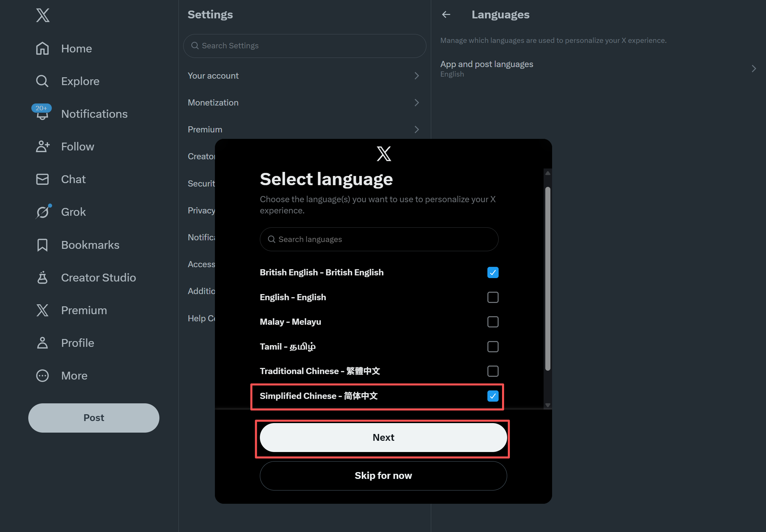Click the Follow person-plus icon
The height and width of the screenshot is (532, 766).
pos(43,146)
